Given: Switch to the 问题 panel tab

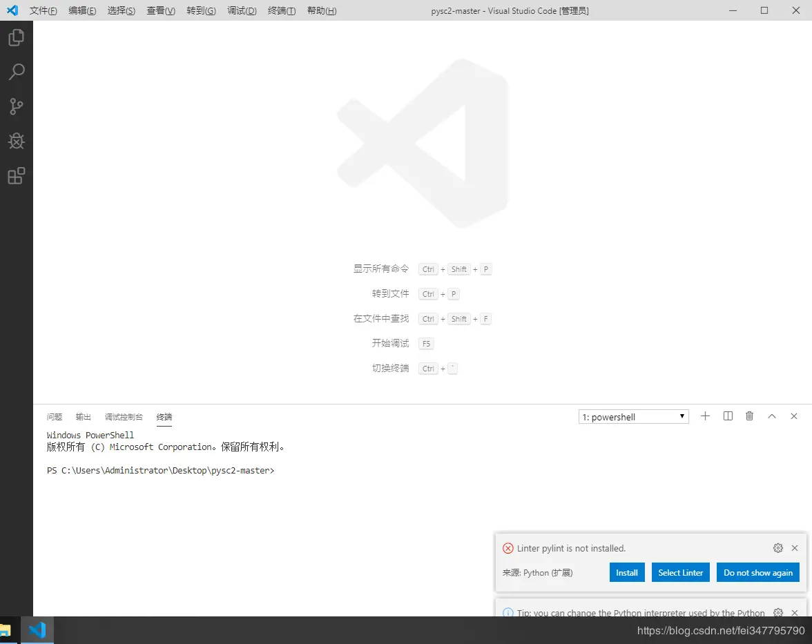Looking at the screenshot, I should click(x=55, y=417).
